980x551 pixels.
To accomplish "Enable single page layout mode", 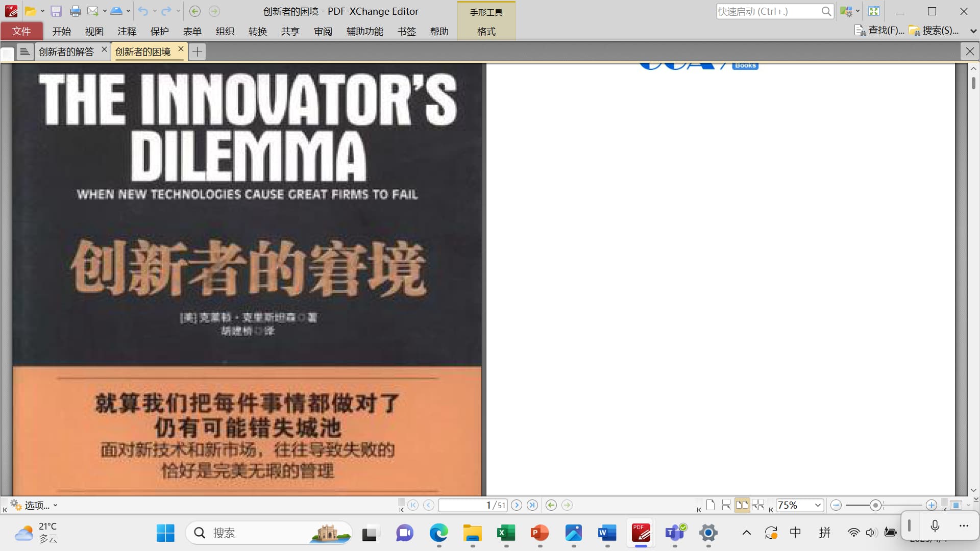I will (710, 505).
